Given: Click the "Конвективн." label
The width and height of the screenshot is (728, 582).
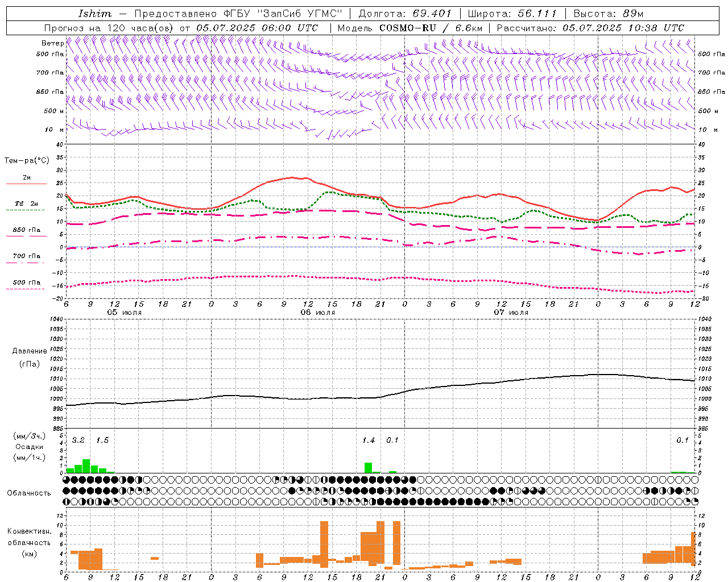Looking at the screenshot, I should 30,531.
